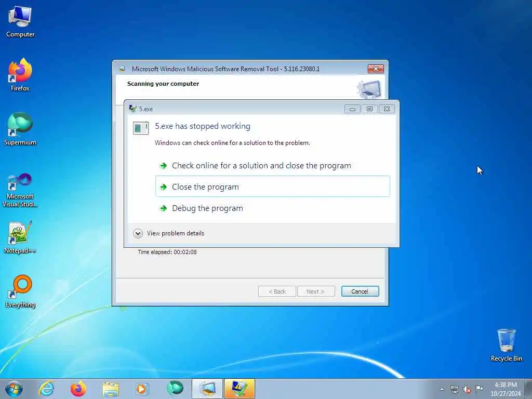Open the Windows Start menu
Viewport: 532px width, 399px height.
click(14, 389)
